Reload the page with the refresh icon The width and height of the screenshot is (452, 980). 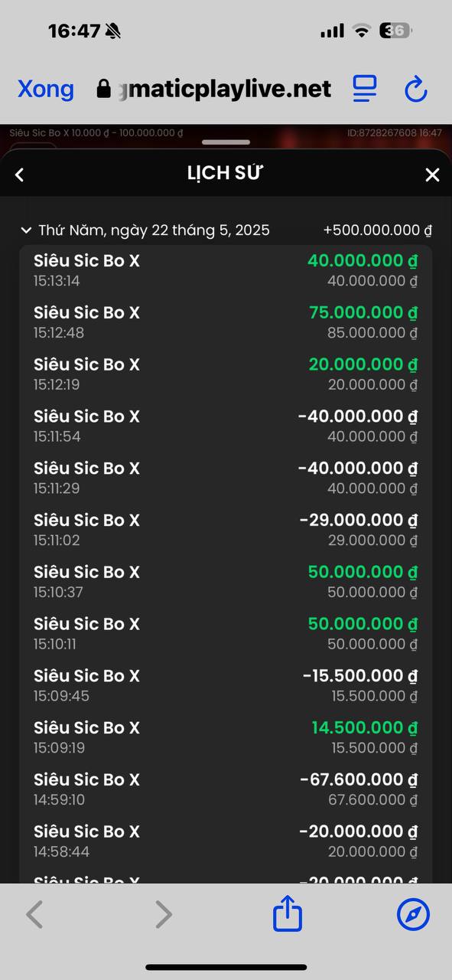415,90
